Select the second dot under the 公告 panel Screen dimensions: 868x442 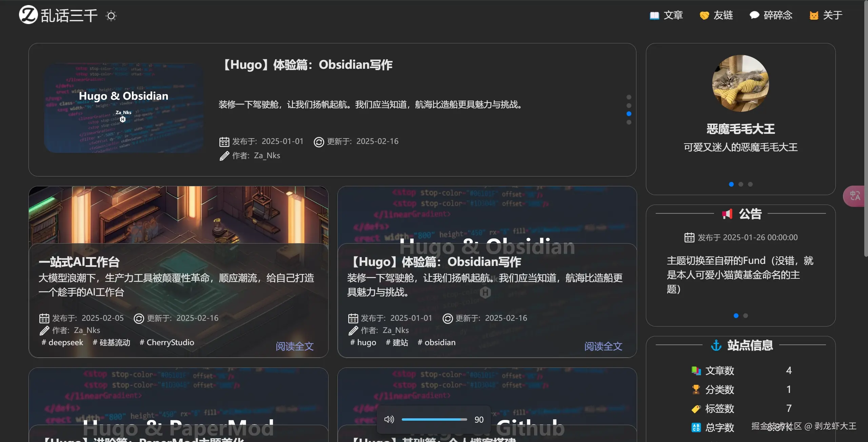click(x=746, y=315)
